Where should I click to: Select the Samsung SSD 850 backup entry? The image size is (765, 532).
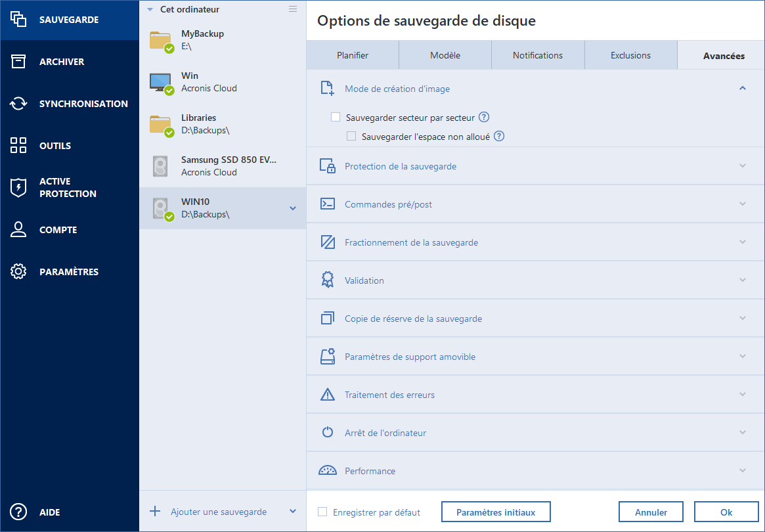(222, 166)
